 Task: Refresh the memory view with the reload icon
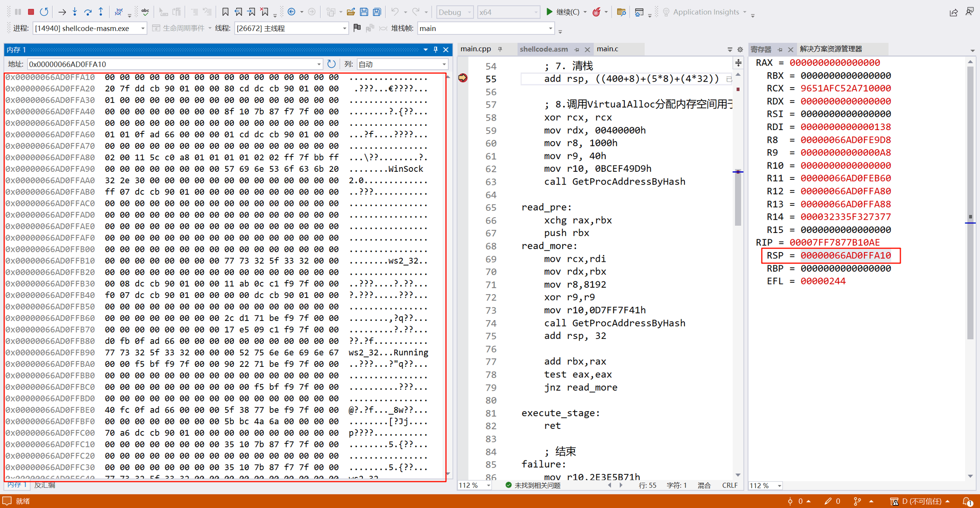click(331, 64)
